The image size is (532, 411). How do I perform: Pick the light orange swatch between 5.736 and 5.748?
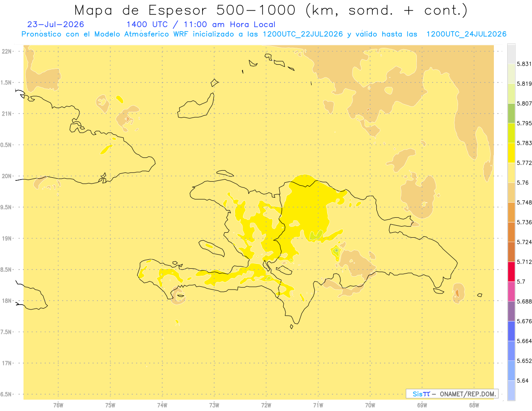coord(511,212)
